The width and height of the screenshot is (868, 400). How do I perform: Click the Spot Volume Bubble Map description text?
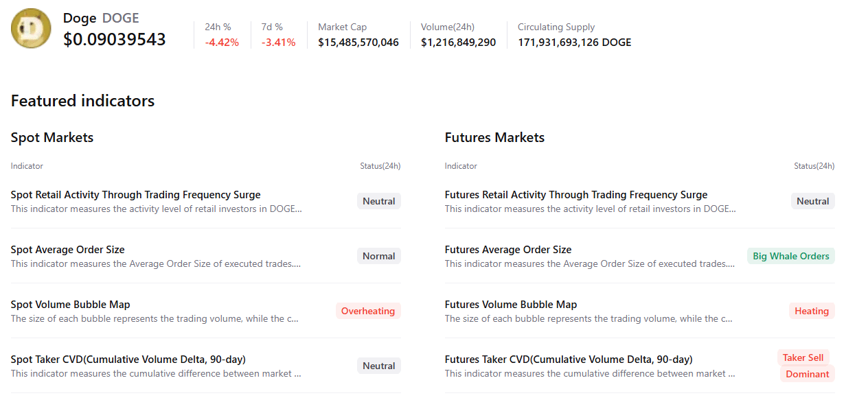[x=155, y=319]
